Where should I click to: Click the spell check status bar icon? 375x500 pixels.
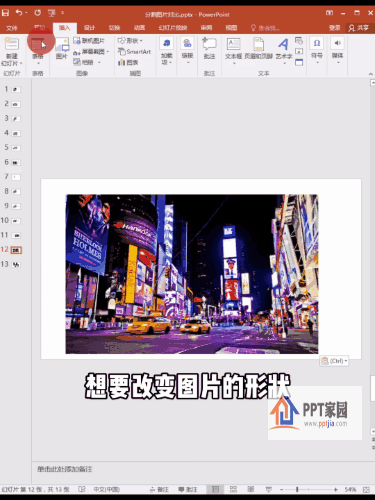click(82, 489)
